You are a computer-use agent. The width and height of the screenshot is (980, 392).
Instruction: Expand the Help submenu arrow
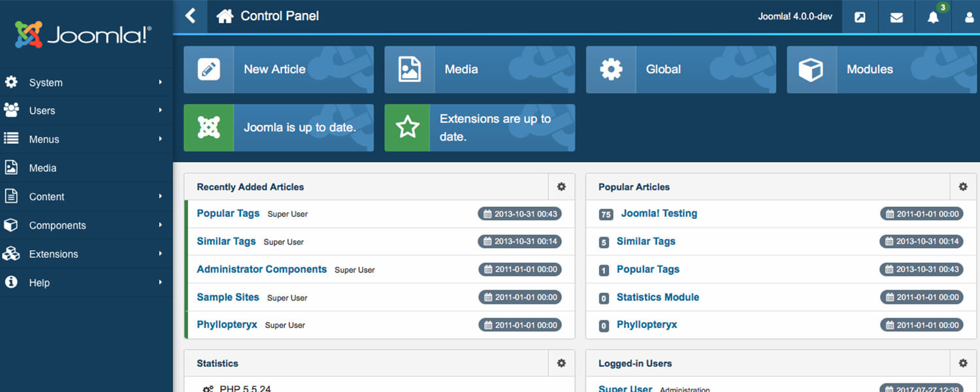coord(160,282)
